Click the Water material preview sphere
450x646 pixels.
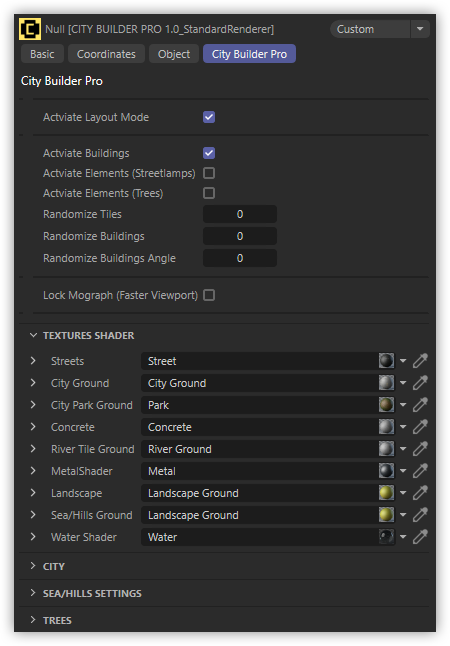point(386,537)
